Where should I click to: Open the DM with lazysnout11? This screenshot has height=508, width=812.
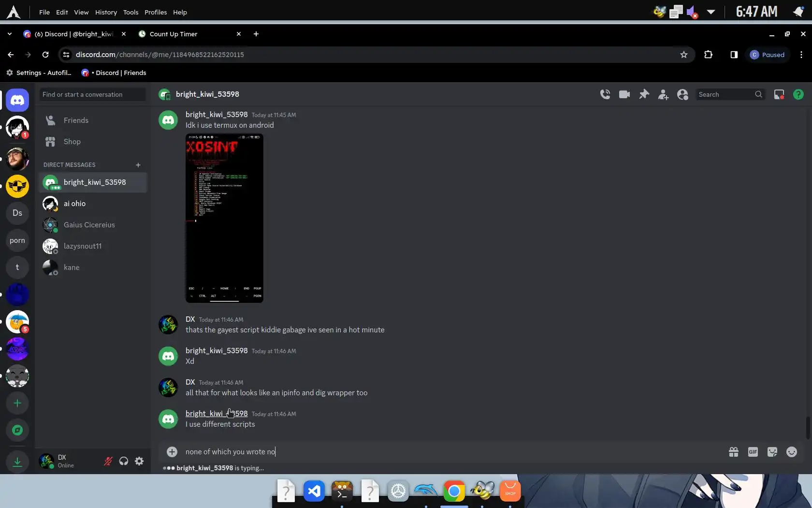(x=93, y=246)
